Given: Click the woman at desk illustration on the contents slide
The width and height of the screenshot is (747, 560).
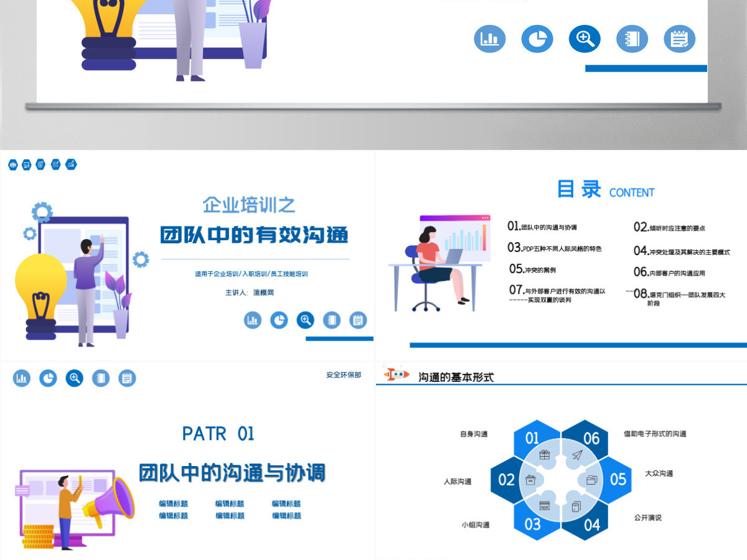Looking at the screenshot, I should tap(439, 263).
